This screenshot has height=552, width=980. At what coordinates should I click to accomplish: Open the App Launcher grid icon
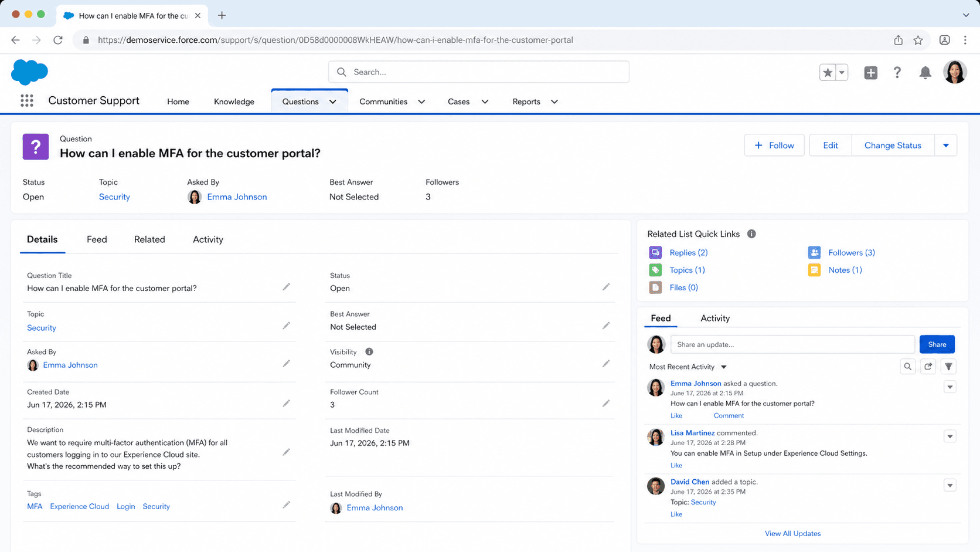26,101
